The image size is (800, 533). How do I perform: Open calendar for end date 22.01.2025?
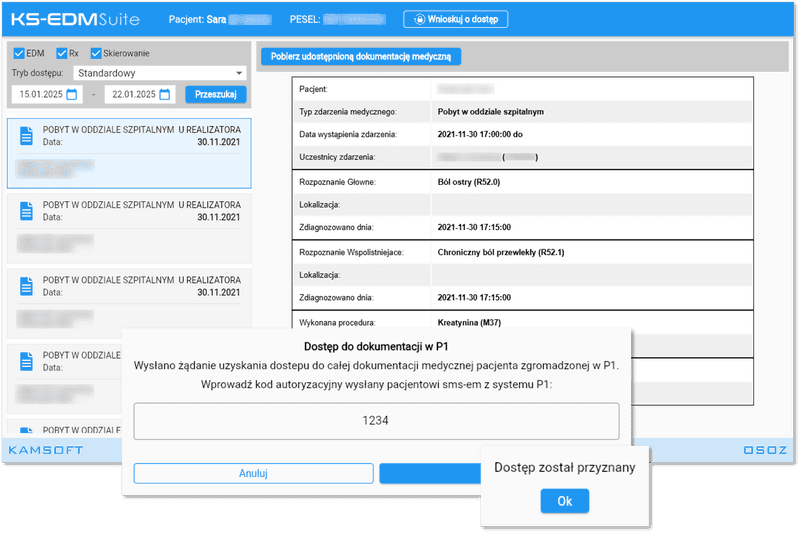pyautogui.click(x=165, y=94)
